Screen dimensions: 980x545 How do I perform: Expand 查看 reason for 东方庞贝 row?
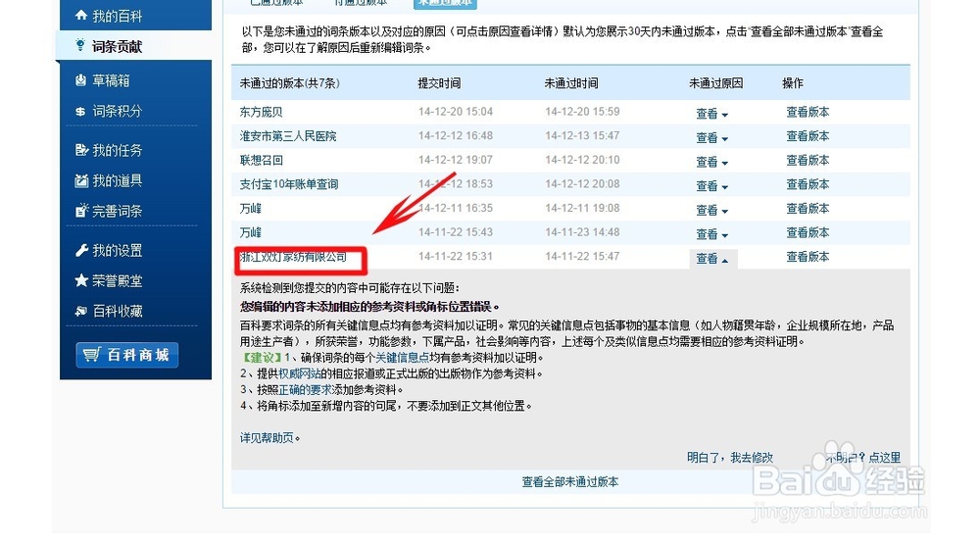tap(711, 114)
